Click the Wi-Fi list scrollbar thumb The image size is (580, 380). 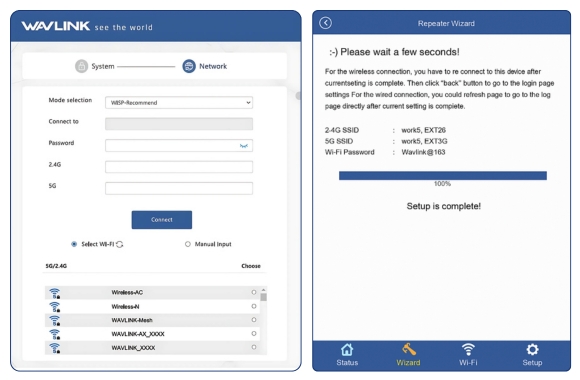point(263,297)
